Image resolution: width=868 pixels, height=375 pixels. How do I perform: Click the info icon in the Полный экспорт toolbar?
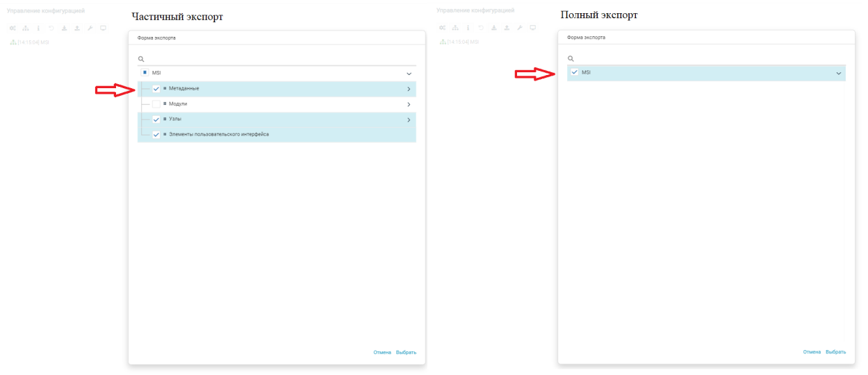(x=468, y=28)
